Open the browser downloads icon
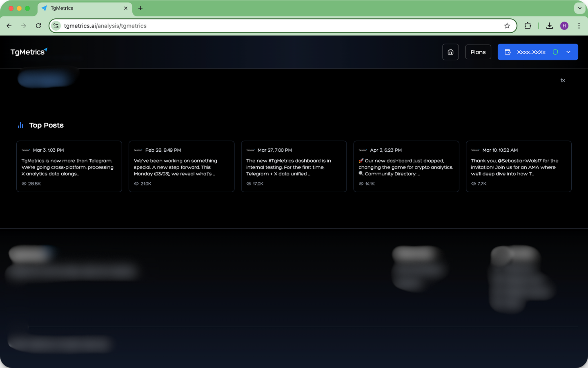Image resolution: width=588 pixels, height=368 pixels. pos(550,26)
